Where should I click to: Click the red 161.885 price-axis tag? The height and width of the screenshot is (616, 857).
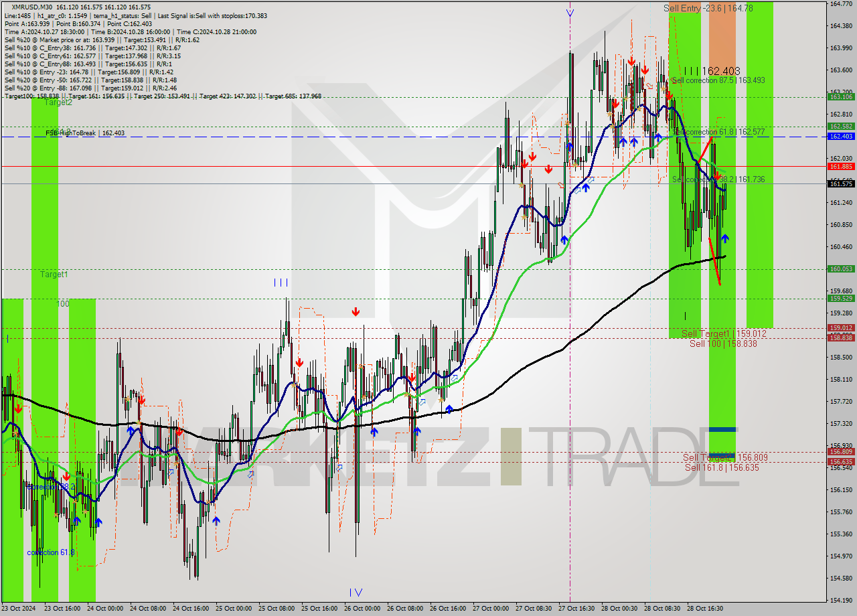[841, 166]
